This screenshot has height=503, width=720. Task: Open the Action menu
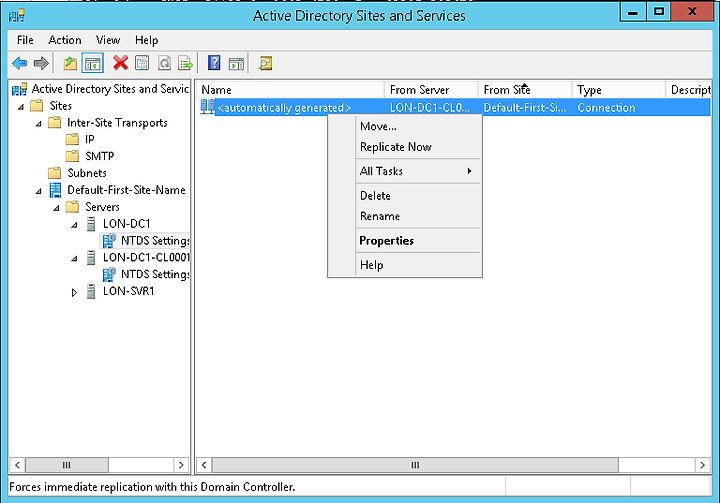click(x=65, y=40)
